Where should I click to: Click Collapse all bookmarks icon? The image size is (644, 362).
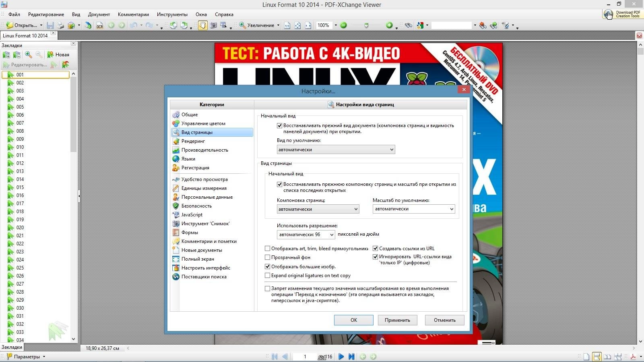tap(17, 55)
